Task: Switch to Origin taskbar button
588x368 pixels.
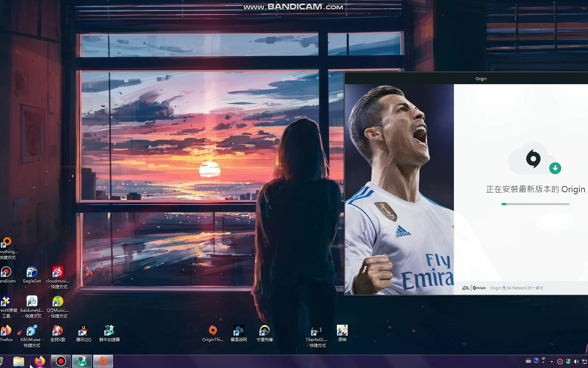Action: coord(103,361)
